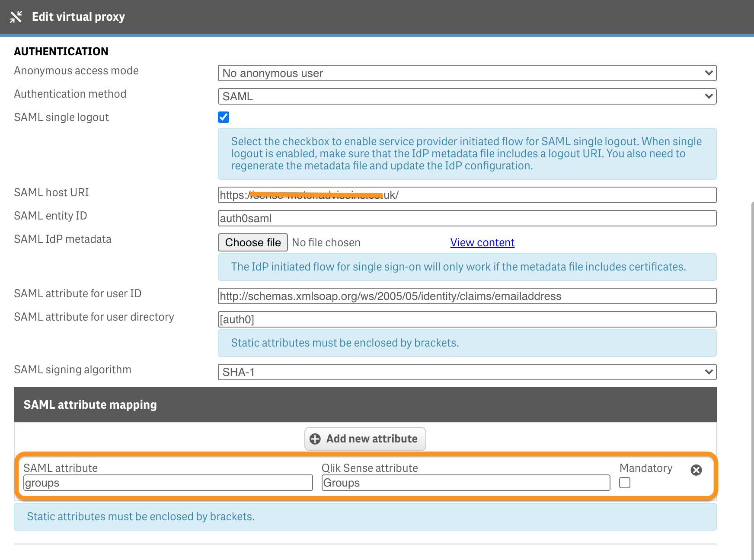This screenshot has height=560, width=754.
Task: Enable the Mandatory checkbox
Action: pyautogui.click(x=625, y=483)
